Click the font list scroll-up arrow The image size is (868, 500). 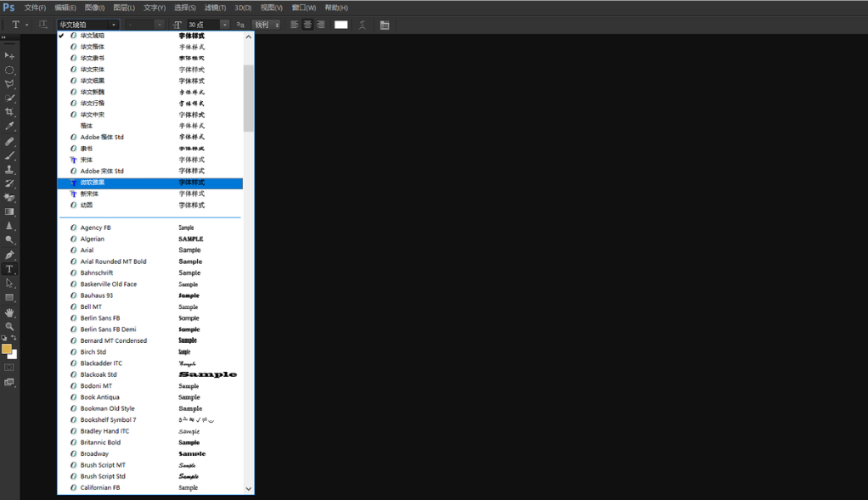[249, 37]
